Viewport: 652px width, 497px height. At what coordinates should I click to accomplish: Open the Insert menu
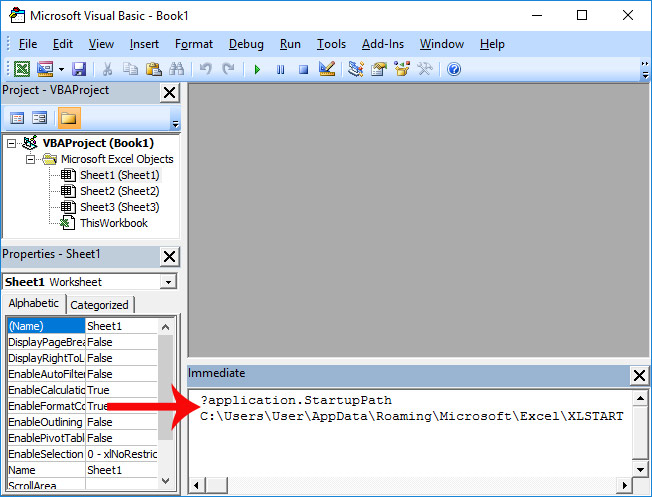pos(144,44)
